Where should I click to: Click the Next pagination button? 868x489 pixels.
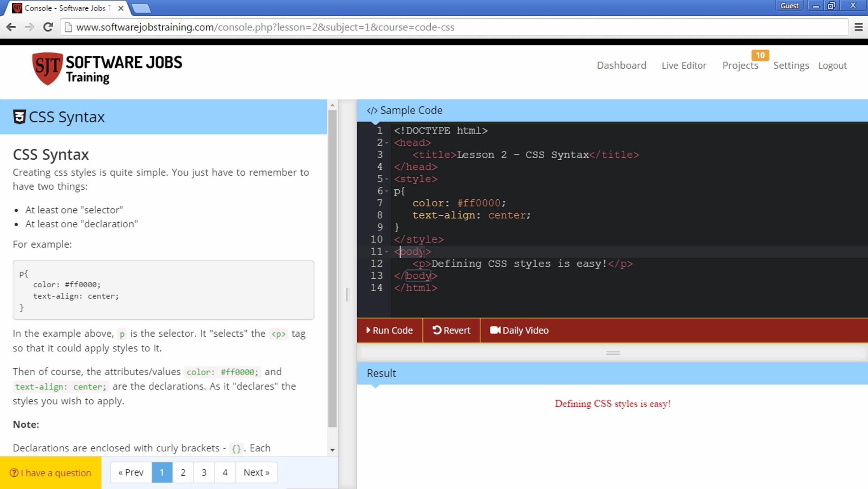256,472
